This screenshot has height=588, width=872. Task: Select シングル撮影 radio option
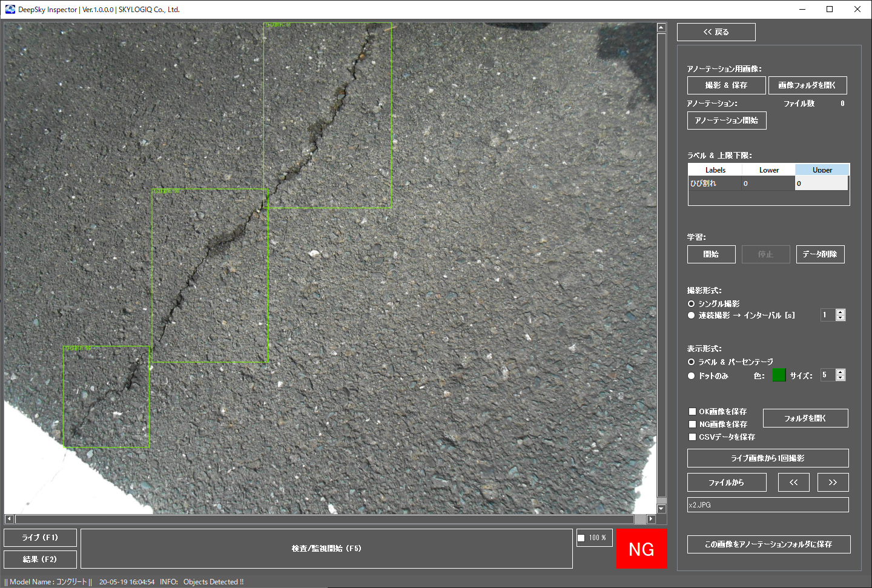(x=691, y=304)
